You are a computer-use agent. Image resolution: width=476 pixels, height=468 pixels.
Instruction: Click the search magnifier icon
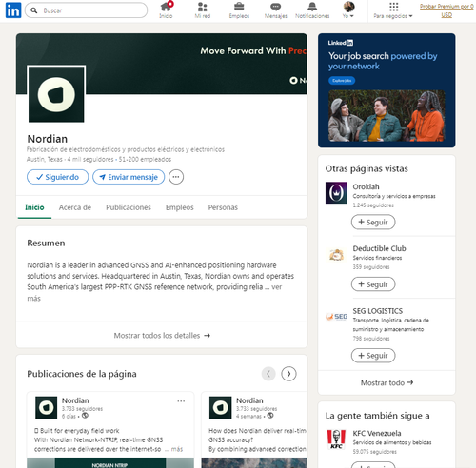tap(34, 10)
